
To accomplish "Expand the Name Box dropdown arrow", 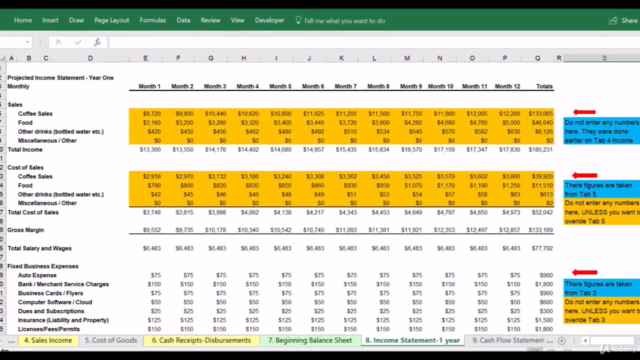I will pyautogui.click(x=27, y=42).
